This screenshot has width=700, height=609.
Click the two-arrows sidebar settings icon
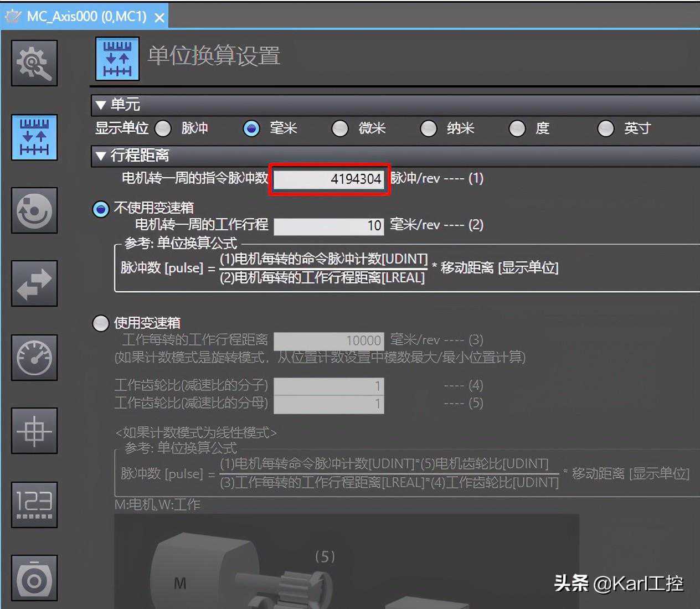tap(34, 283)
